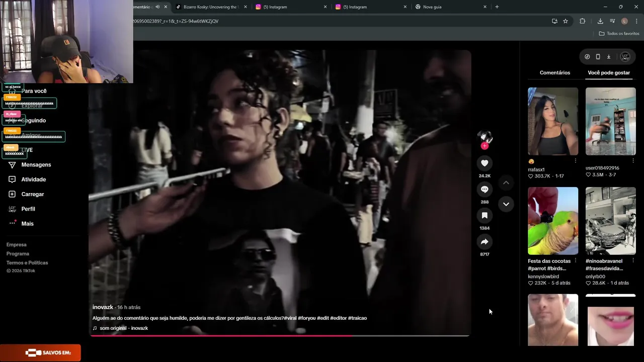Screen dimensions: 644x362
Task: Click the #foryou hashtag in caption
Action: (306, 318)
